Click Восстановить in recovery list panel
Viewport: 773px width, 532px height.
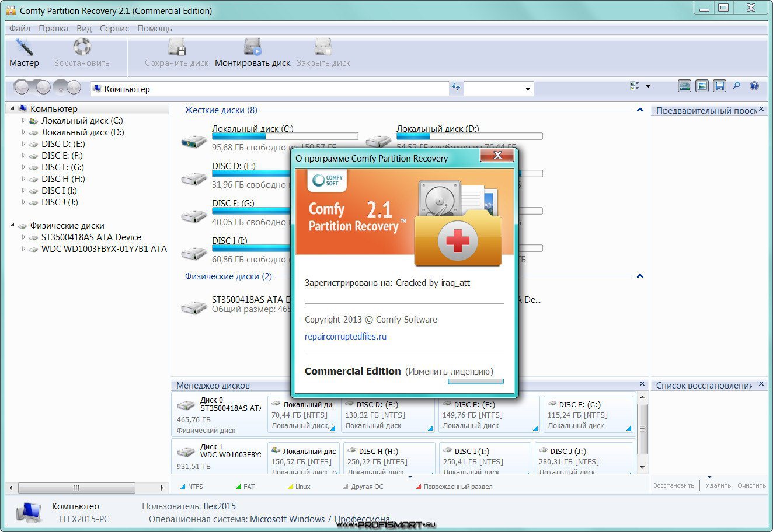[674, 485]
